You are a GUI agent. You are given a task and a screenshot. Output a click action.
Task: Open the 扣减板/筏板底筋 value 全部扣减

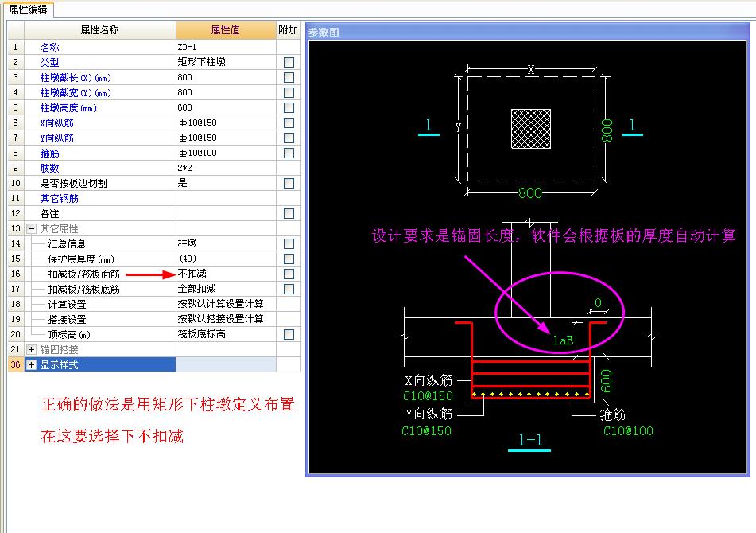pos(226,289)
